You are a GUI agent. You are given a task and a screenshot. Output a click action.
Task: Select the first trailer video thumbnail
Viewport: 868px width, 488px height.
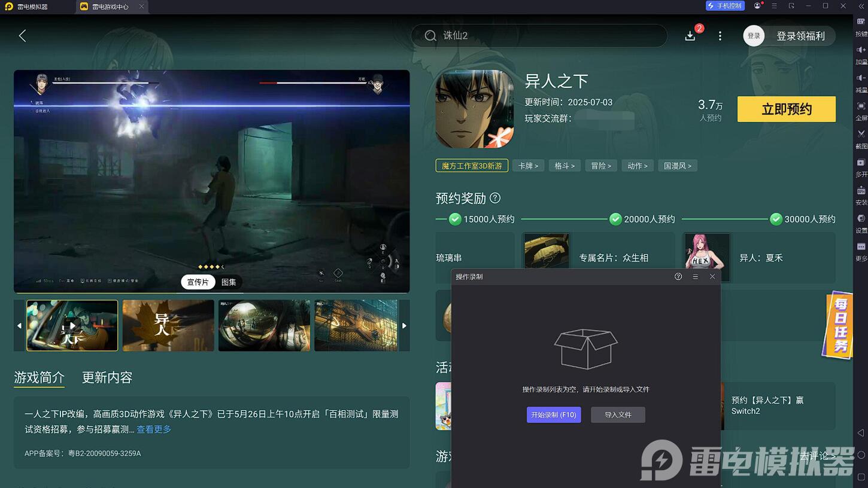[72, 325]
